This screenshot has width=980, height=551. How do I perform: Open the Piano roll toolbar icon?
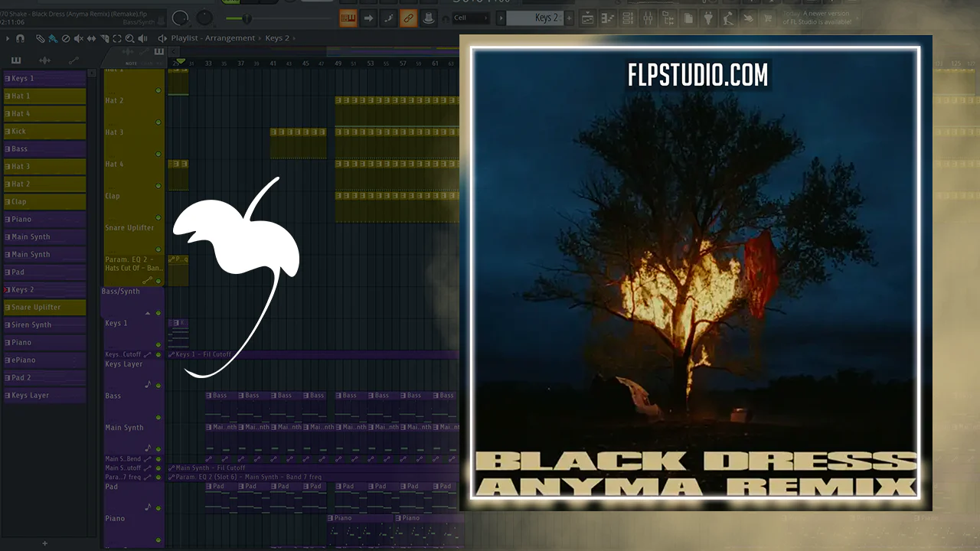coord(608,18)
